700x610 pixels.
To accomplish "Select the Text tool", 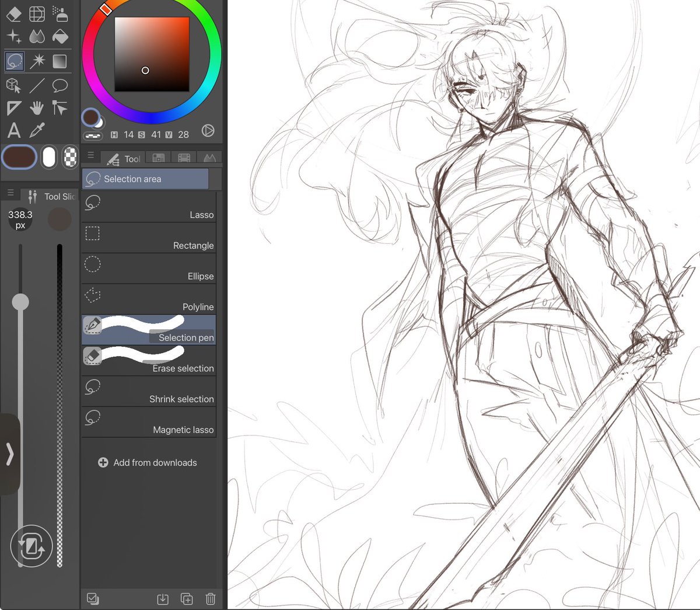I will click(x=14, y=130).
